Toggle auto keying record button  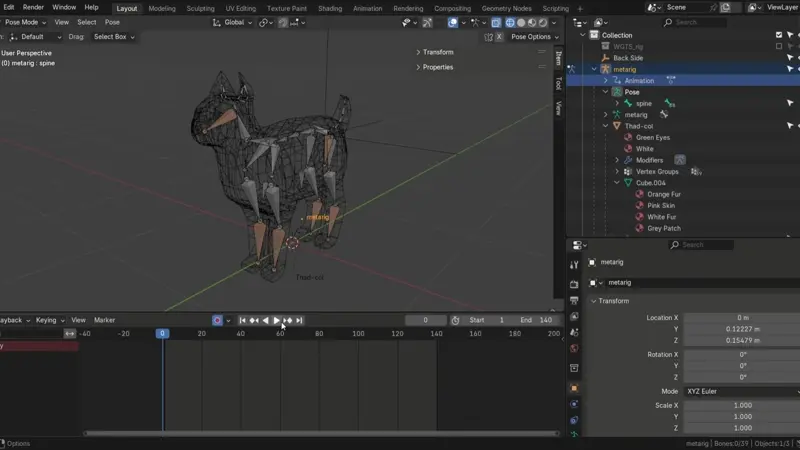217,320
